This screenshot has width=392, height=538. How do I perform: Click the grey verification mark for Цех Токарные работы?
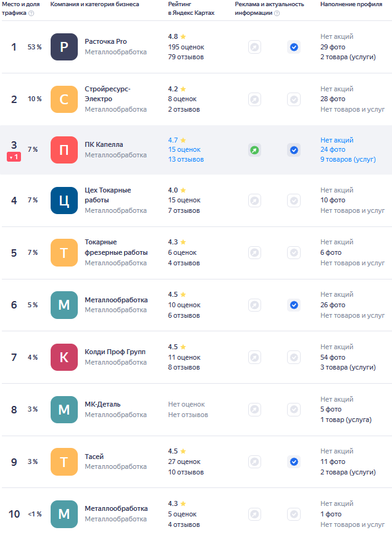294,201
